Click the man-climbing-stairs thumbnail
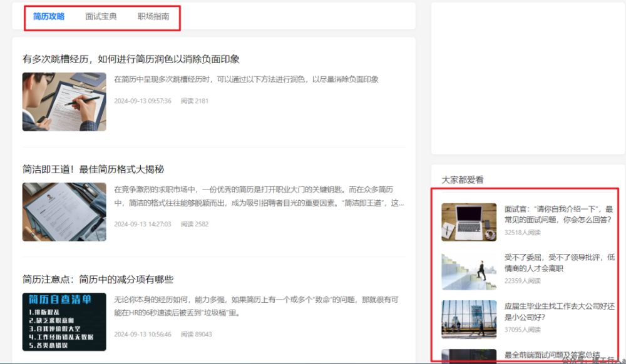 (469, 271)
